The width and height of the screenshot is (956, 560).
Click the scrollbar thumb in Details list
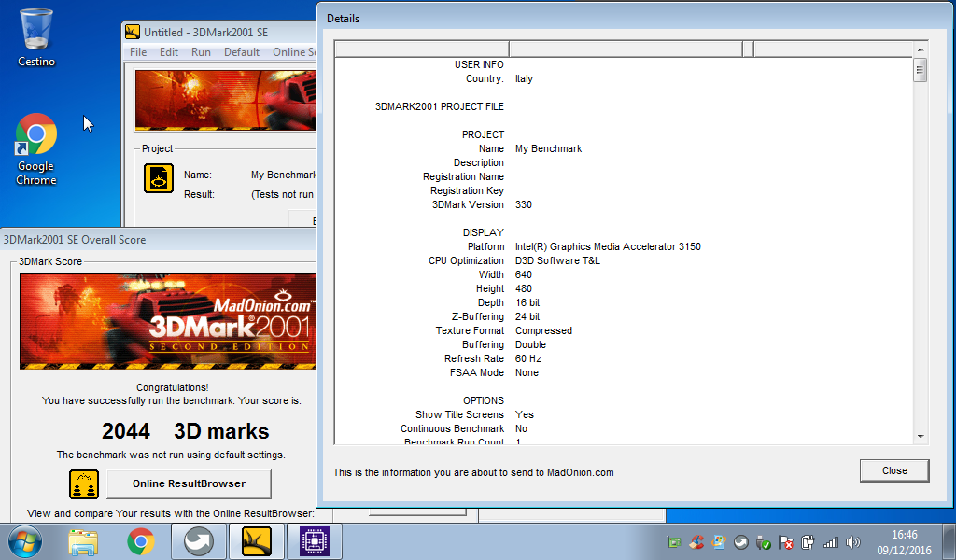click(920, 69)
